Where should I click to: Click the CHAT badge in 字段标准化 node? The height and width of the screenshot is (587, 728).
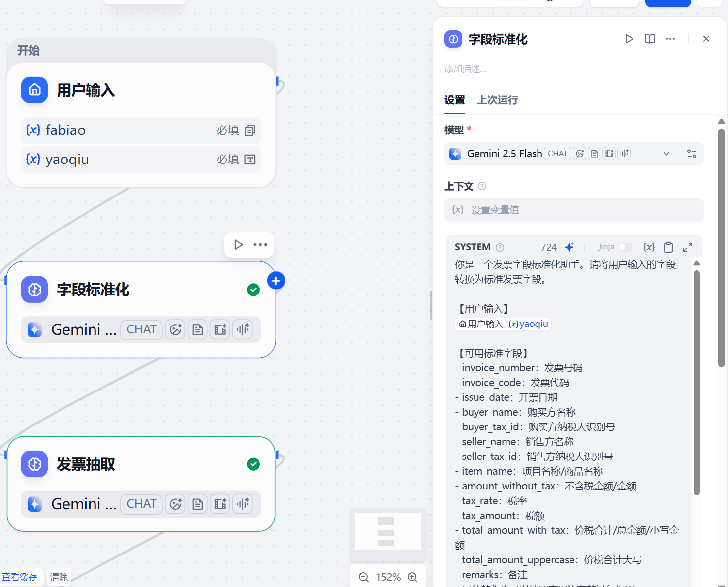(142, 329)
